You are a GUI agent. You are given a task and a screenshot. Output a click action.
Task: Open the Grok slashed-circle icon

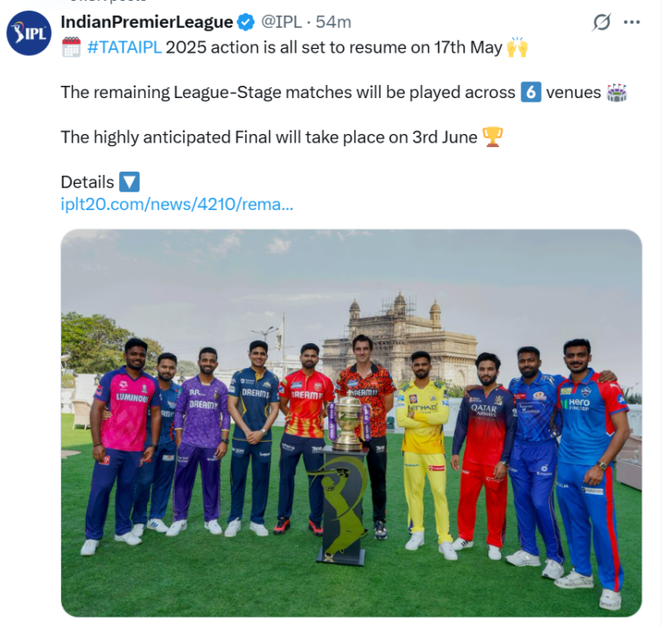click(601, 22)
